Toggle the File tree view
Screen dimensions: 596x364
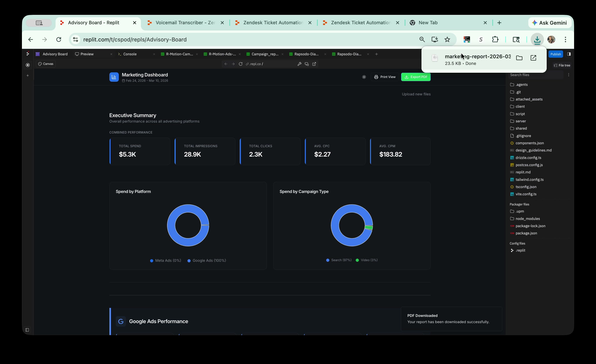coord(562,65)
